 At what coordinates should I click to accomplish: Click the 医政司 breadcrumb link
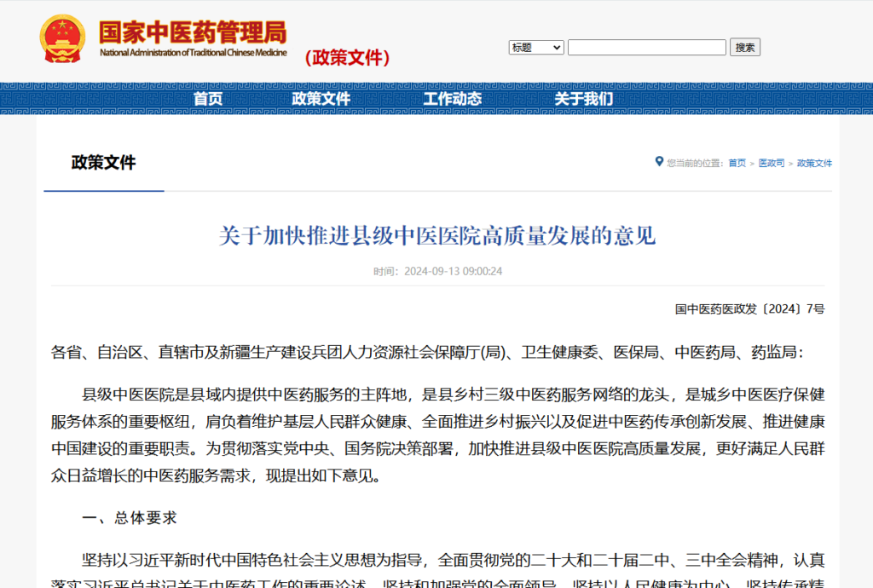pyautogui.click(x=771, y=163)
